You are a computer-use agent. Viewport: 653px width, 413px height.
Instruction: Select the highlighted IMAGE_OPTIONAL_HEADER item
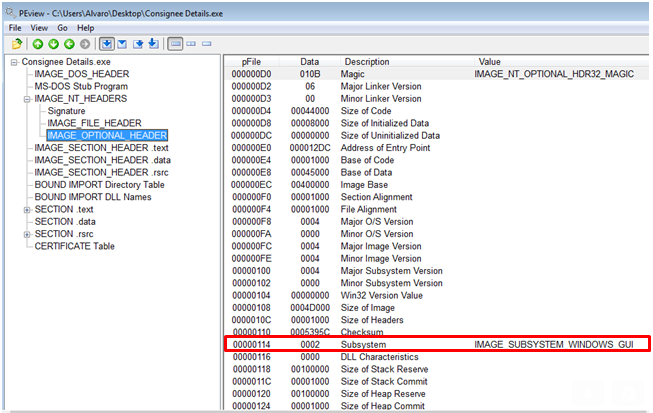point(107,136)
